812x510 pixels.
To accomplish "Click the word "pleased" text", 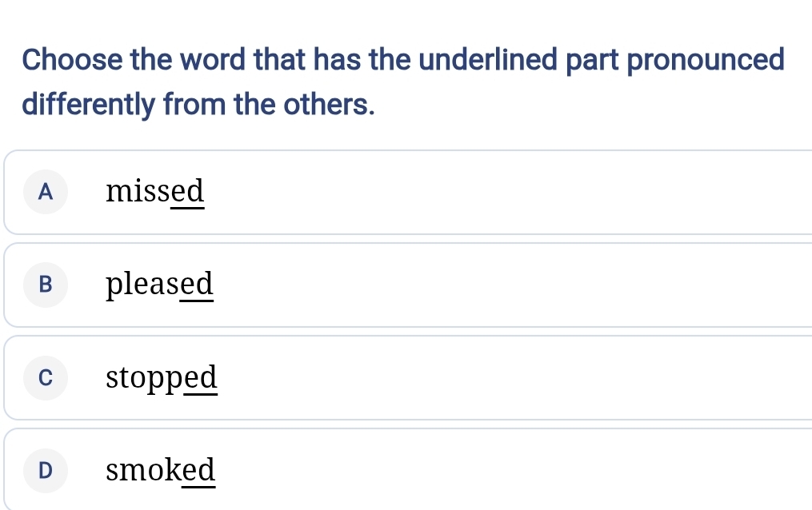I will click(x=160, y=285).
